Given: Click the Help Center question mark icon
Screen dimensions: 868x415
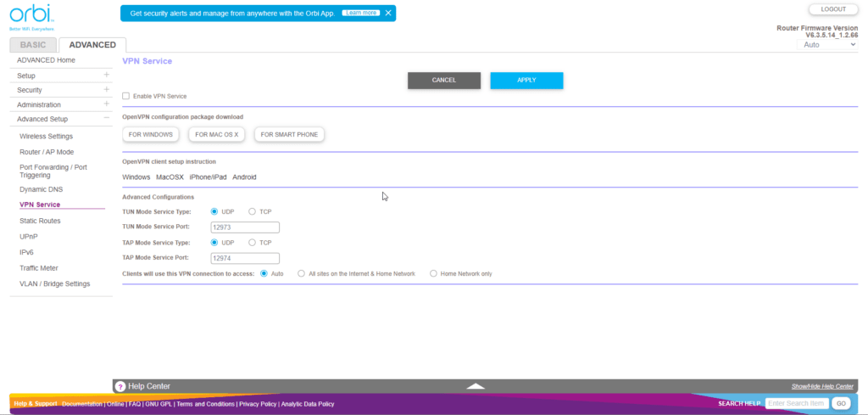Looking at the screenshot, I should 120,386.
